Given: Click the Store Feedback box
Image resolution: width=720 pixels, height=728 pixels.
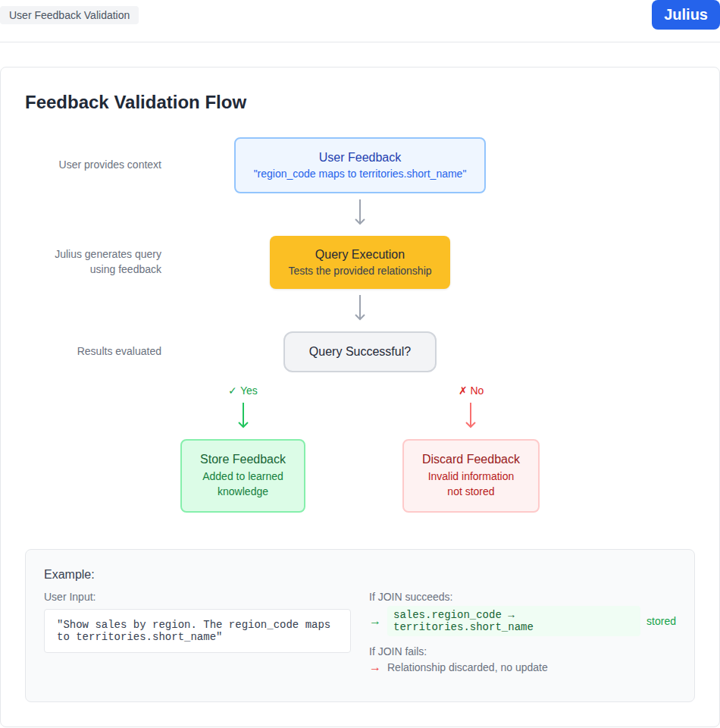Looking at the screenshot, I should (243, 475).
